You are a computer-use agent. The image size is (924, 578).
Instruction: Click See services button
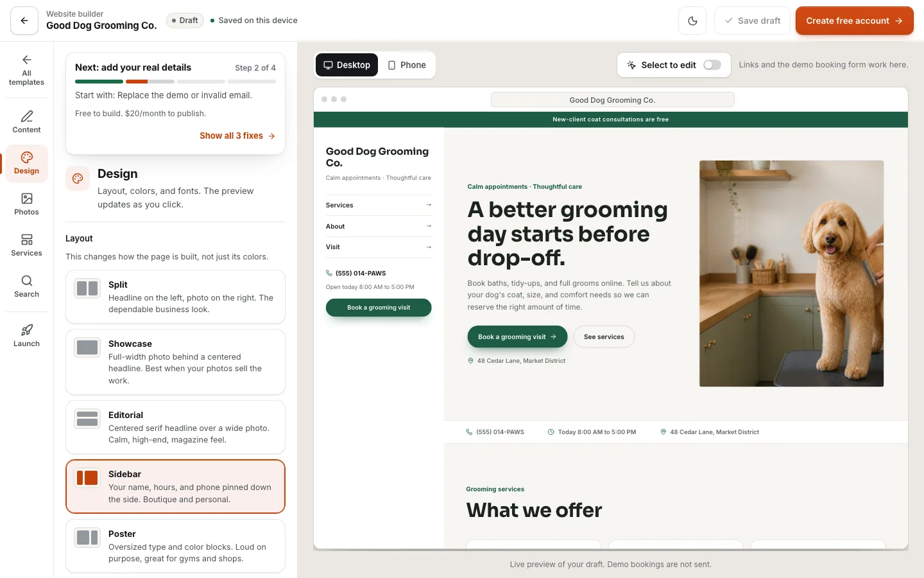coord(604,337)
